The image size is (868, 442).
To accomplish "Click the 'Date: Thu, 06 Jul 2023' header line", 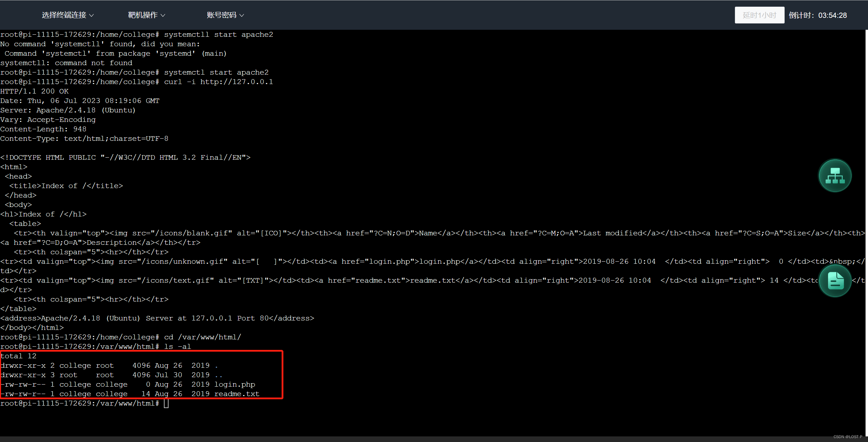I will tap(80, 101).
